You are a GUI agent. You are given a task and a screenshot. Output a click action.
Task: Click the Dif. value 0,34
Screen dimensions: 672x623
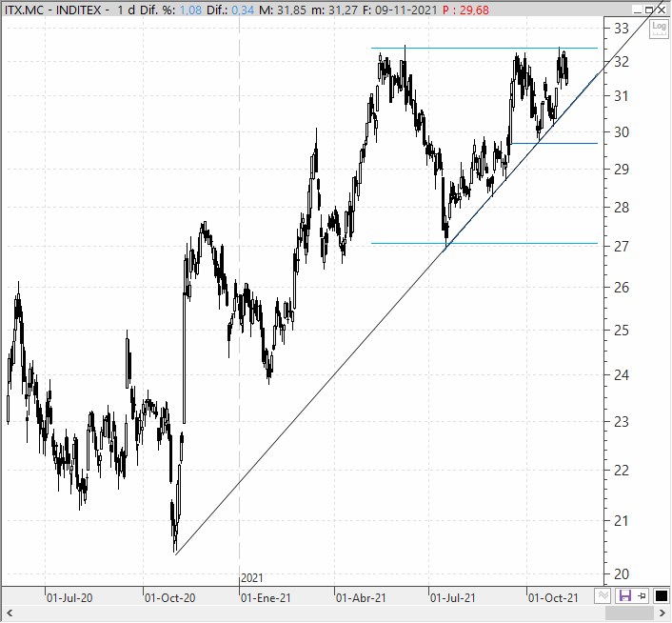click(x=243, y=10)
